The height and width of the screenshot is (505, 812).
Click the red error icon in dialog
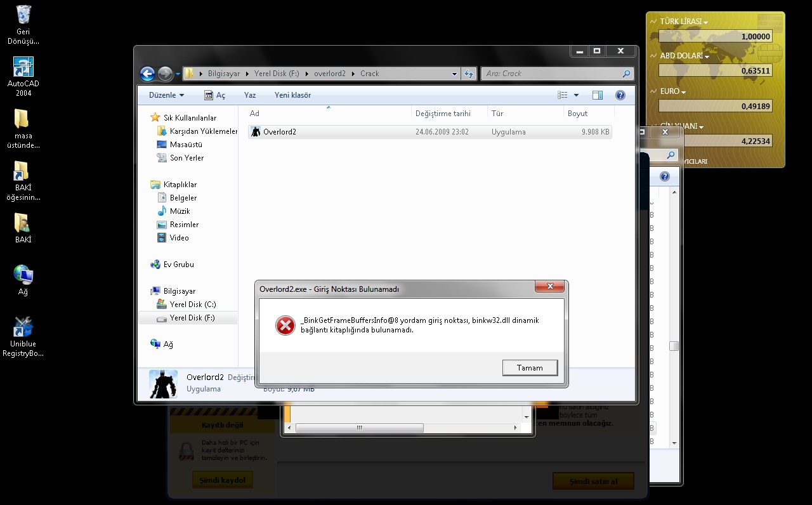tap(285, 325)
